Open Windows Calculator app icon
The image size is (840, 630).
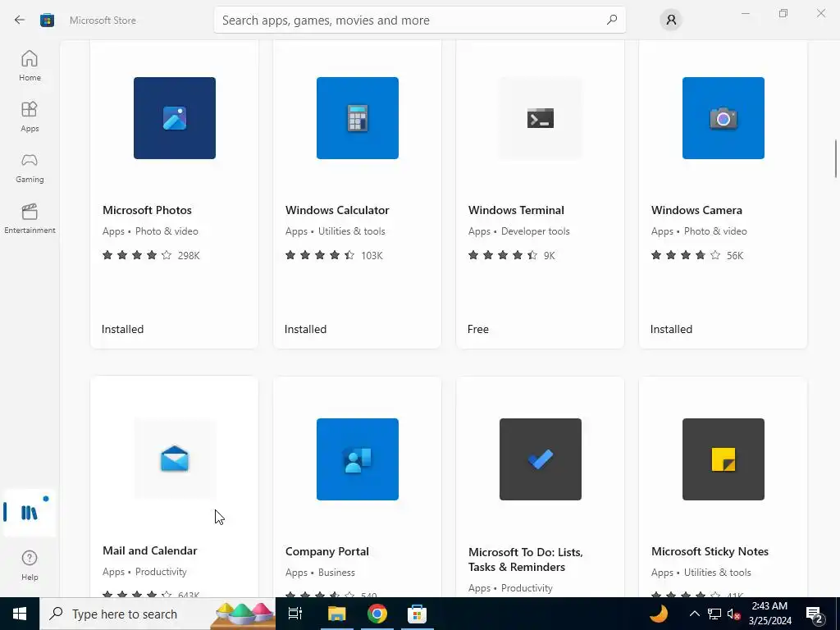358,118
